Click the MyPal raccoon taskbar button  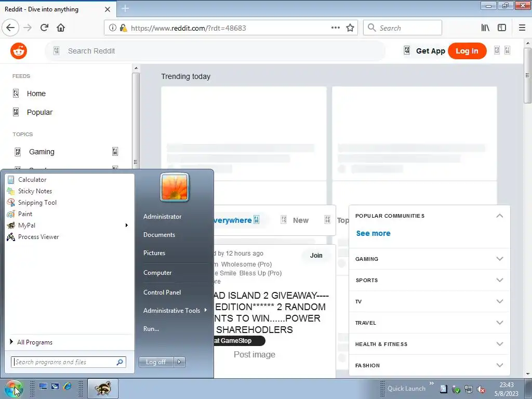pyautogui.click(x=103, y=389)
